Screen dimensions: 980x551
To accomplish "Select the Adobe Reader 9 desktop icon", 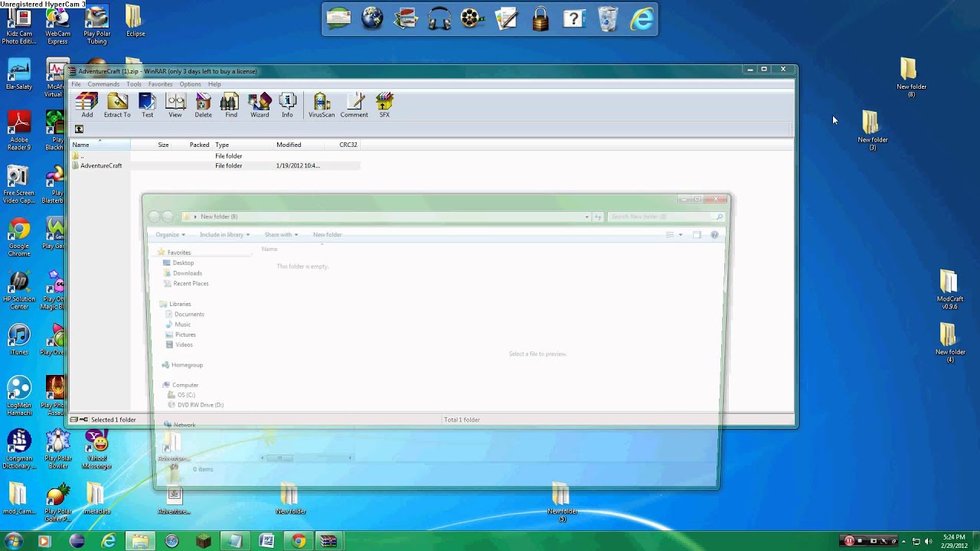I will click(x=19, y=130).
